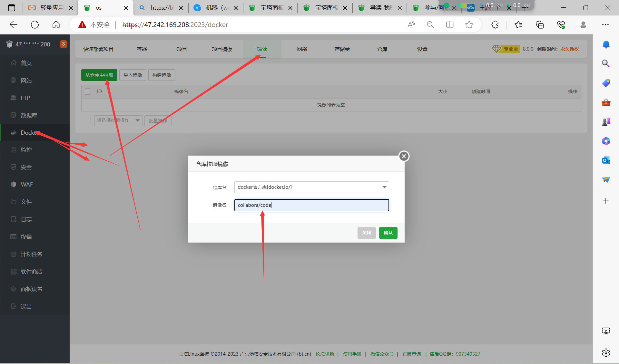Click the browser home icon
This screenshot has width=619, height=364.
tap(56, 24)
